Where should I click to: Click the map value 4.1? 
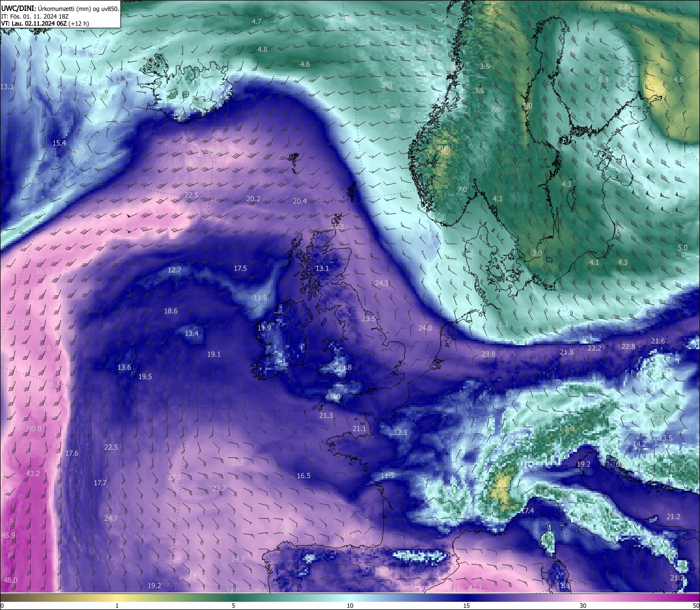pos(594,262)
